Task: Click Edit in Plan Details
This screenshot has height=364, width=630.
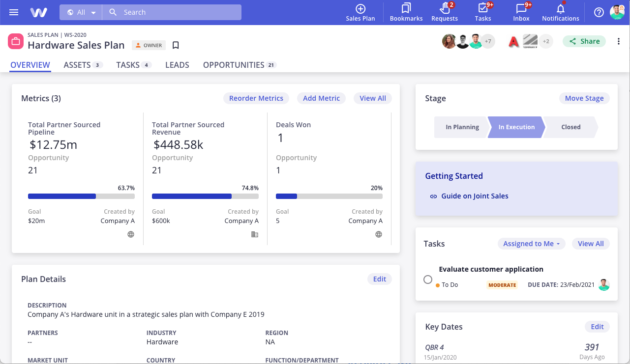Action: pos(380,279)
